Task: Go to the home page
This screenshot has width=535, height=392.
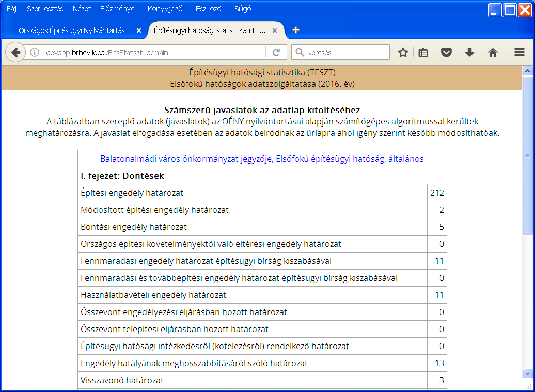Action: tap(493, 53)
